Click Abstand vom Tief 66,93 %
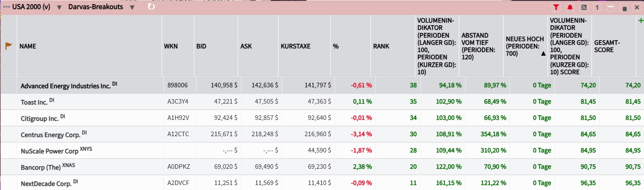Image resolution: width=644 pixels, height=190 pixels. pos(495,118)
